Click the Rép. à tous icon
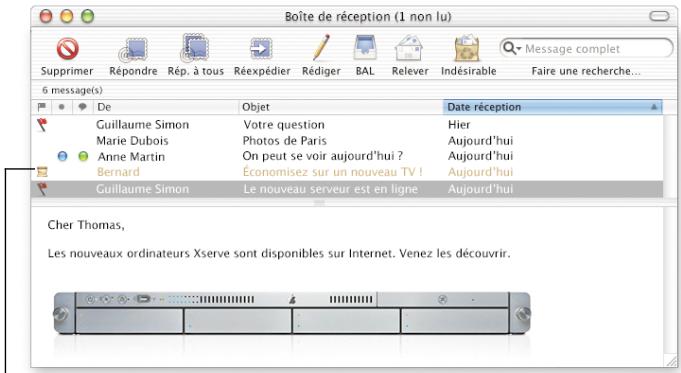 point(195,48)
